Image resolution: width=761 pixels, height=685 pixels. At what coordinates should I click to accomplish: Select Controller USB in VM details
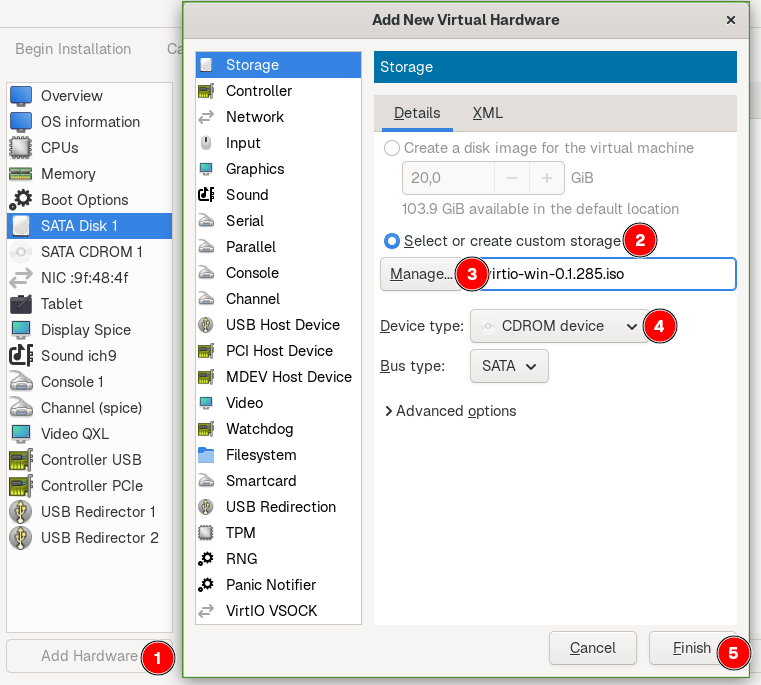[90, 460]
